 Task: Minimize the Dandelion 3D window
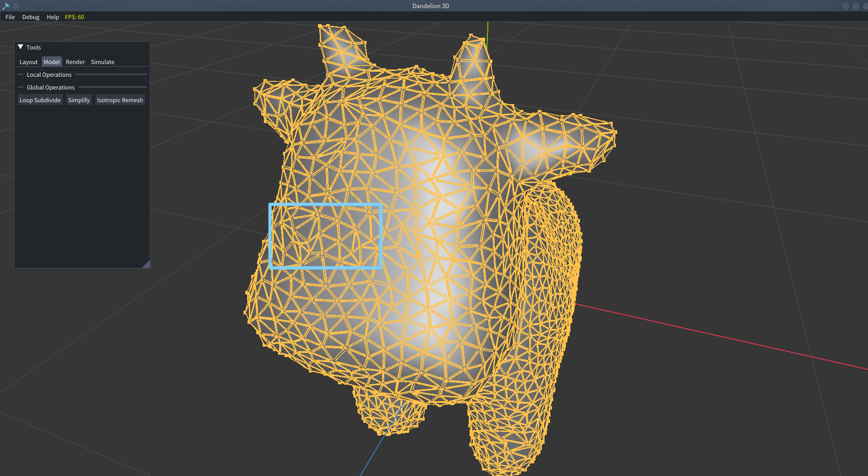(x=845, y=6)
